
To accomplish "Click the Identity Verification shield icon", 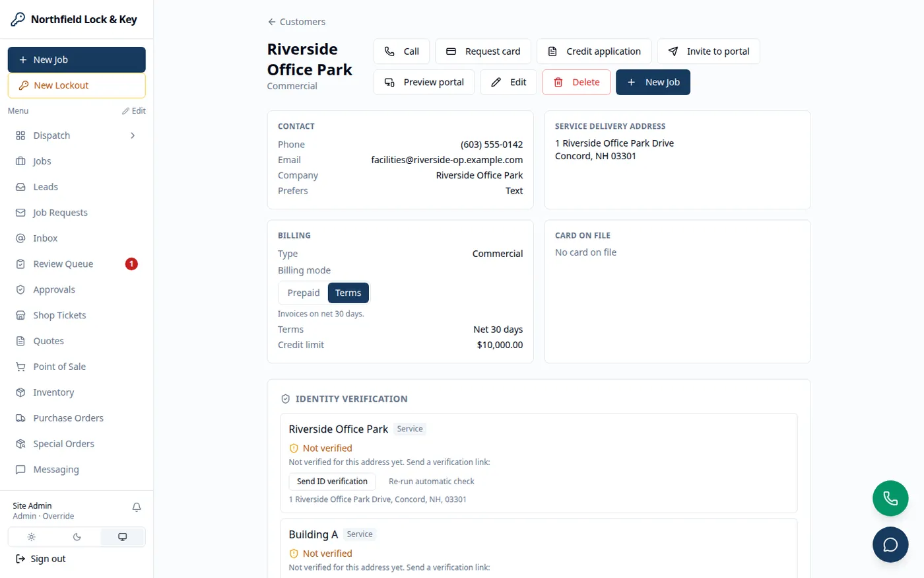I will [286, 399].
